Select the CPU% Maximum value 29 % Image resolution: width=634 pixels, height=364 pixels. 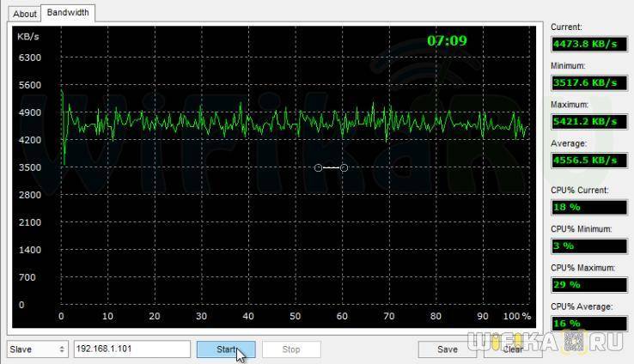(583, 285)
